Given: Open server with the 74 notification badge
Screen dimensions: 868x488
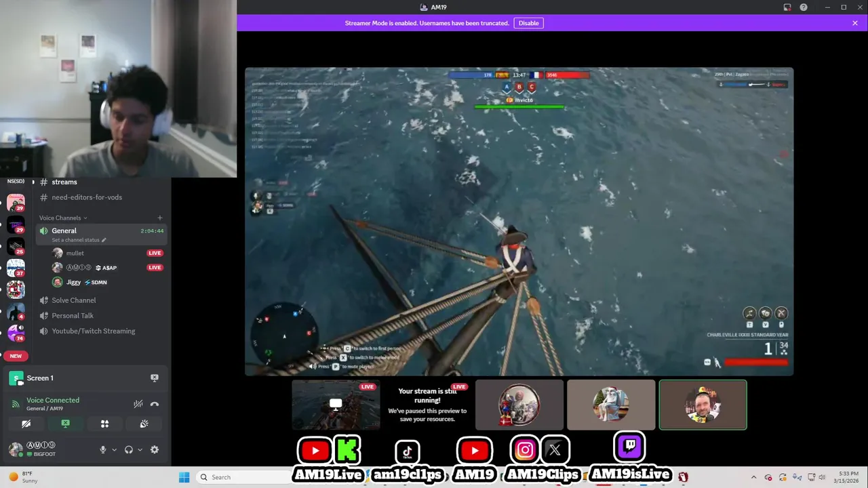Looking at the screenshot, I should pyautogui.click(x=16, y=333).
